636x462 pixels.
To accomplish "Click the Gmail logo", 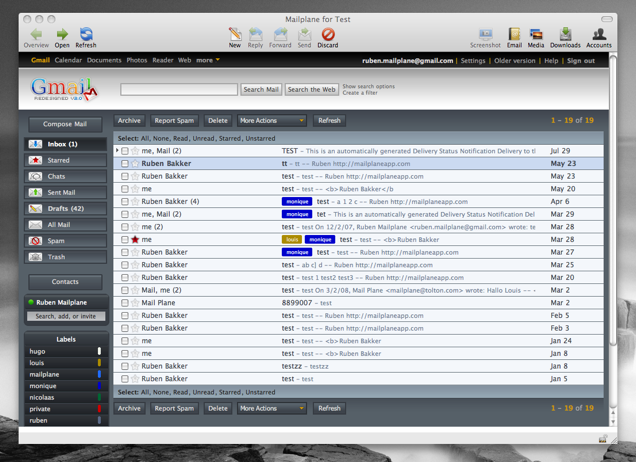I will 64,89.
